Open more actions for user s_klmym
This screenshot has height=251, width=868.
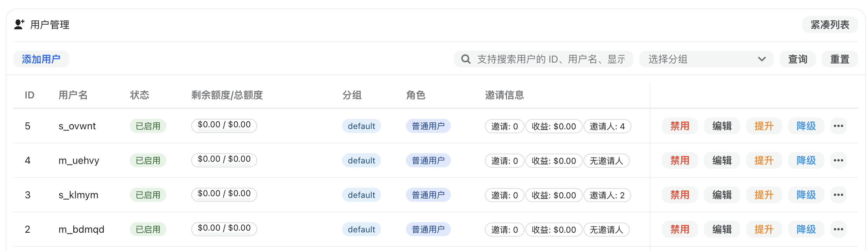coord(838,195)
